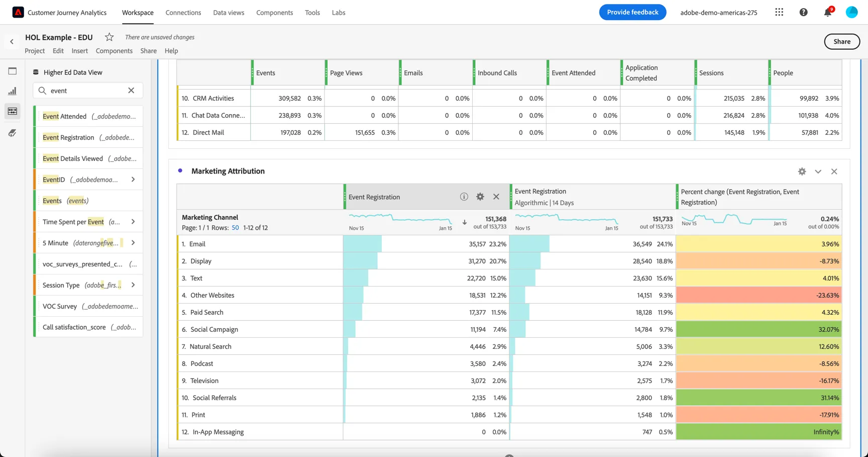Open the Visualizations bar chart icon
868x457 pixels.
click(13, 91)
